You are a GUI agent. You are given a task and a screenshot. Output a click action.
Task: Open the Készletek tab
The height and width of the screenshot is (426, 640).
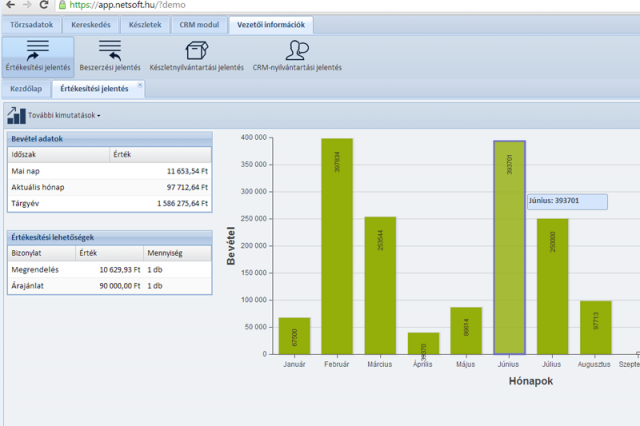(143, 25)
